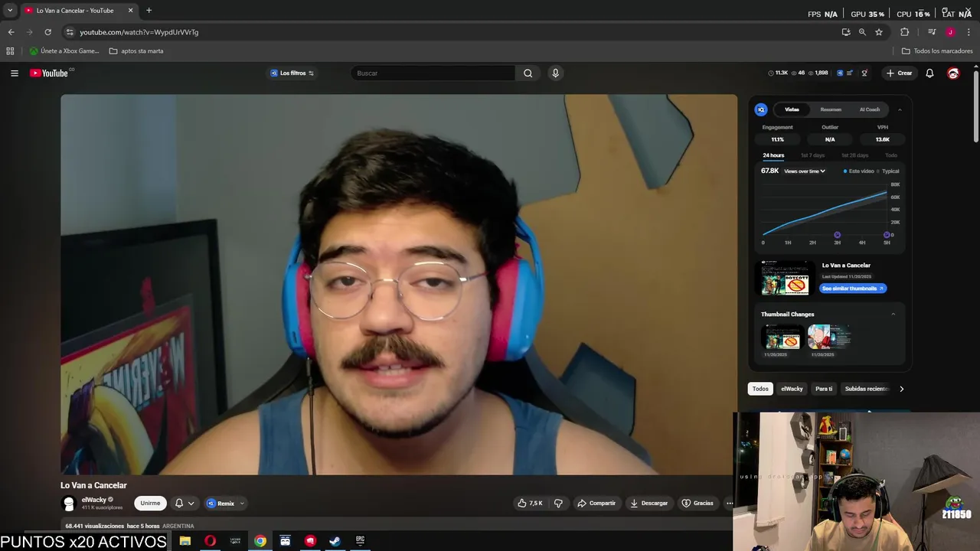Click the blue IQ badge in the stats panel
The image size is (980, 551).
coord(761,109)
